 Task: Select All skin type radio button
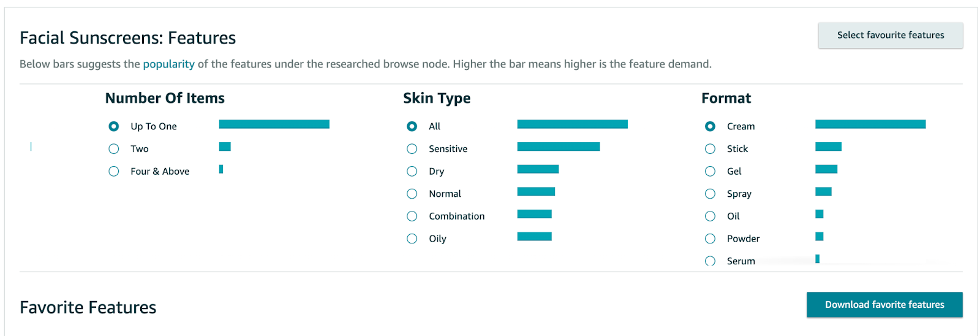click(x=412, y=126)
